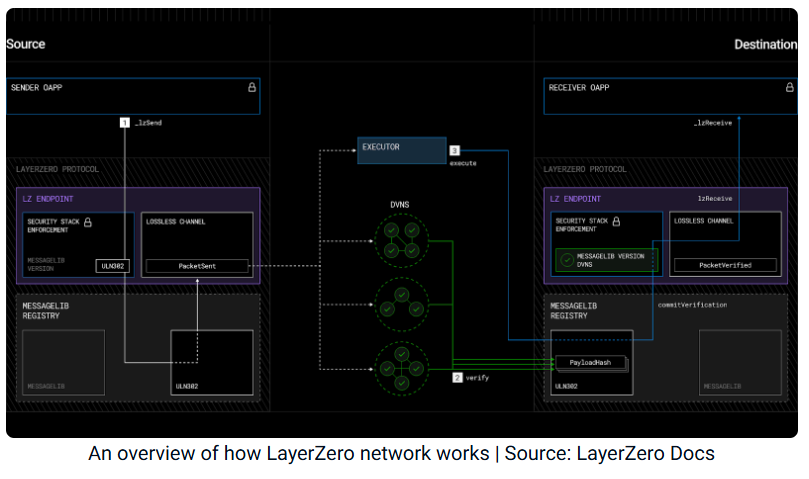Click the PayloadHash stacked card

point(591,363)
